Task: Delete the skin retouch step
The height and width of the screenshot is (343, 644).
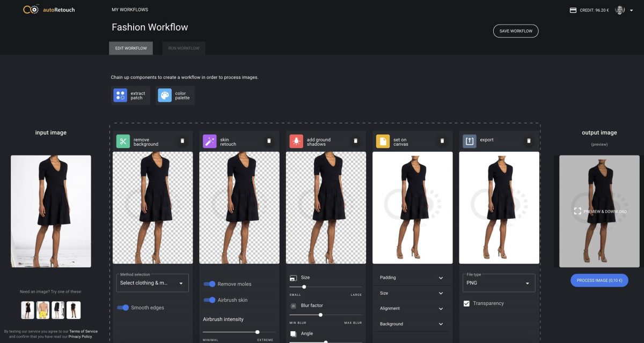Action: pos(269,141)
